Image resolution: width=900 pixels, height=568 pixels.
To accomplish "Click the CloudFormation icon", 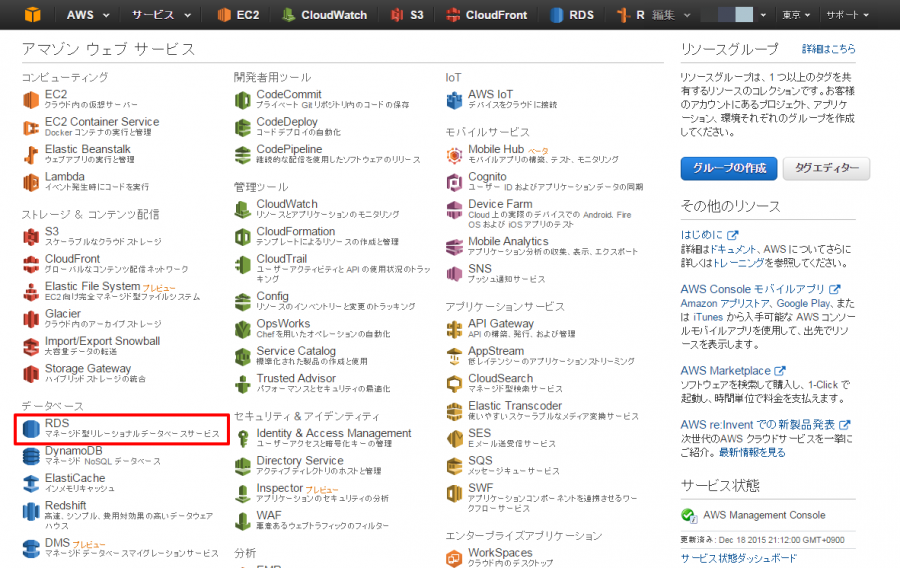I will click(x=243, y=236).
